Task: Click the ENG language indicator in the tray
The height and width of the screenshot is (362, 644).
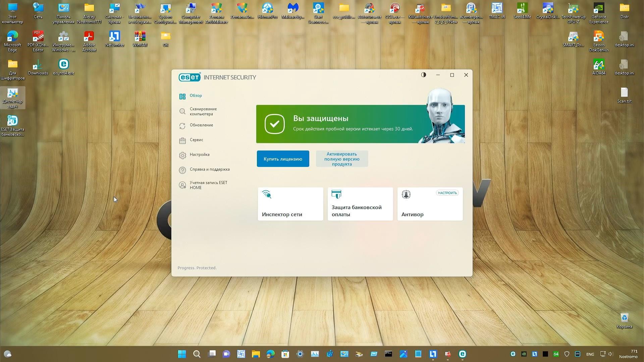Action: 590,354
